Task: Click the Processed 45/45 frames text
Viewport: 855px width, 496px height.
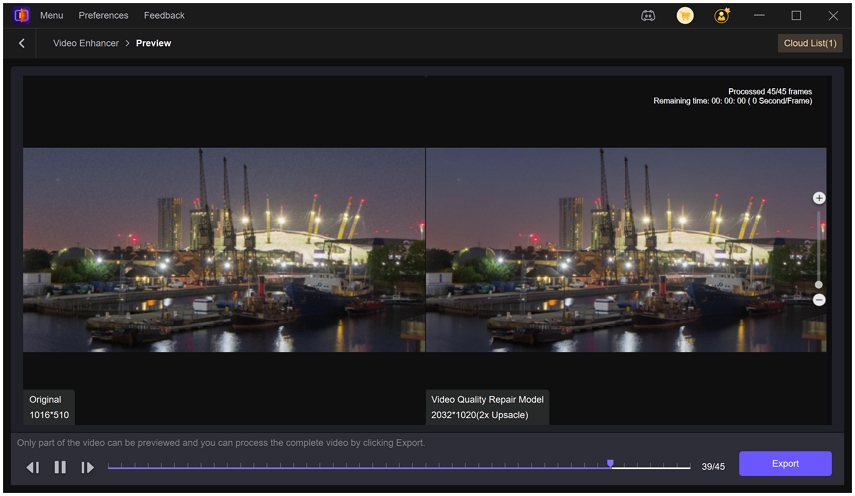Action: (x=770, y=92)
